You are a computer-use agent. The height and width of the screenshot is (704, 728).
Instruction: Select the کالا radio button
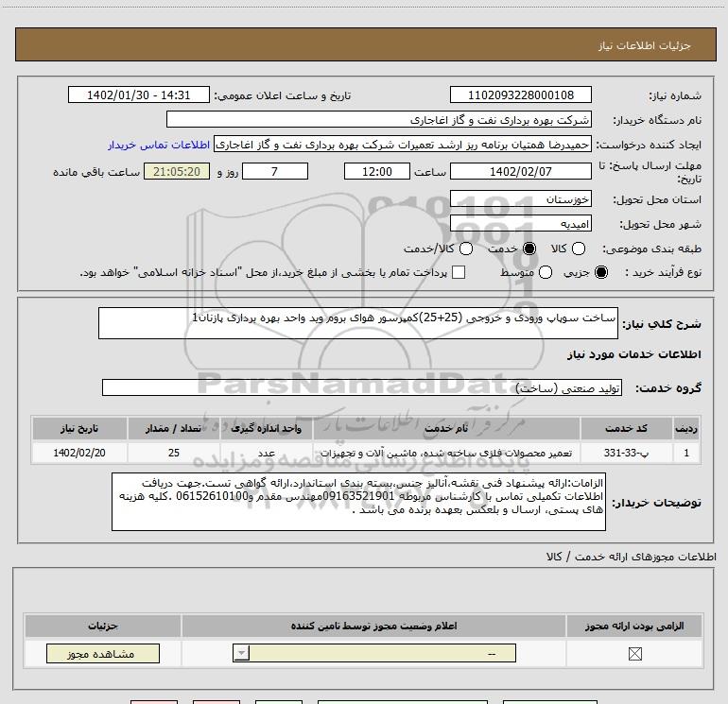[579, 249]
